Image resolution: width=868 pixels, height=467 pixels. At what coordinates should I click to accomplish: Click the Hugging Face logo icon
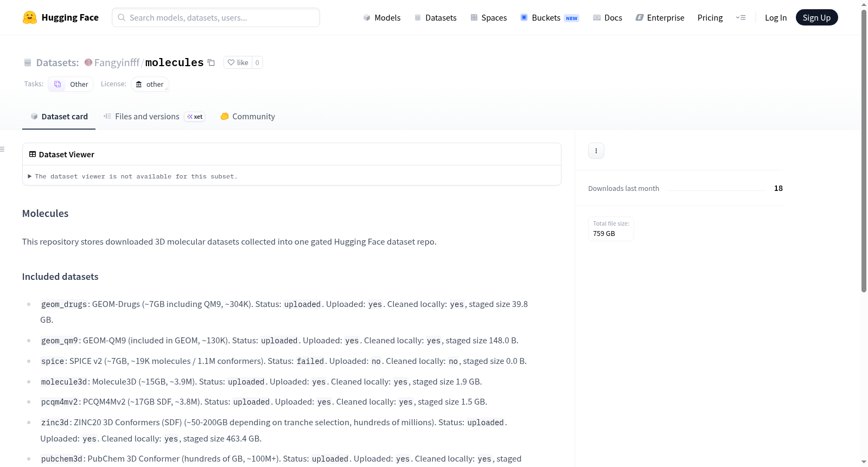[30, 17]
